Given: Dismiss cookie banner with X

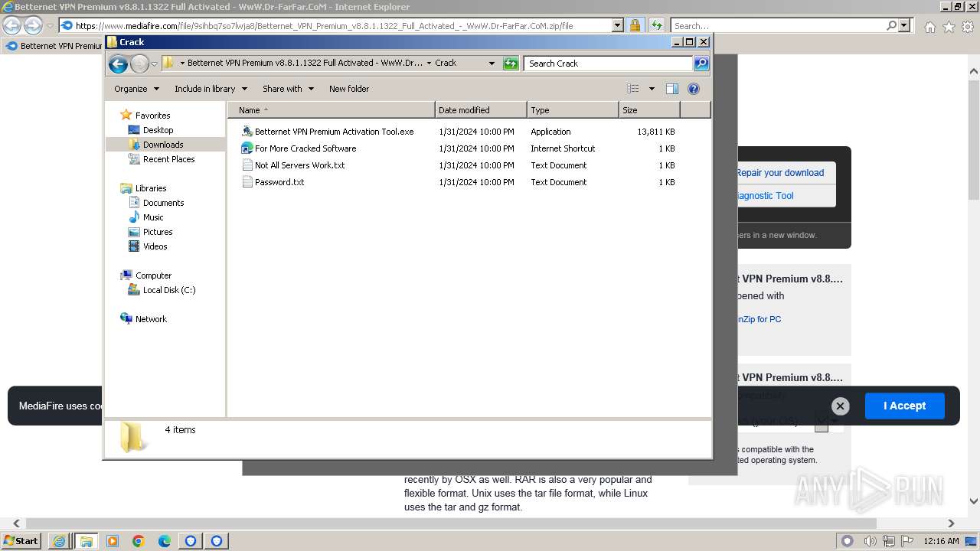Looking at the screenshot, I should click(840, 406).
